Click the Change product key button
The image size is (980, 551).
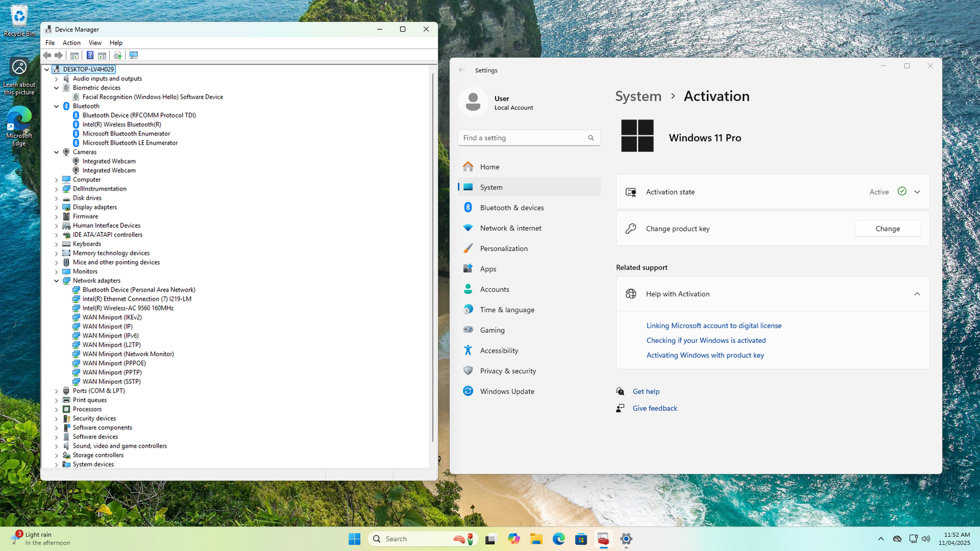click(888, 228)
